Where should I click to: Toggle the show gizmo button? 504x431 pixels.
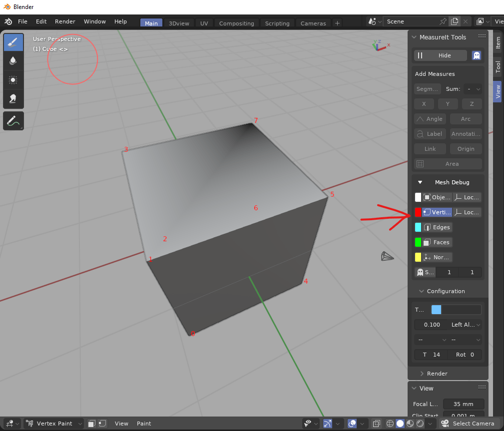327,424
